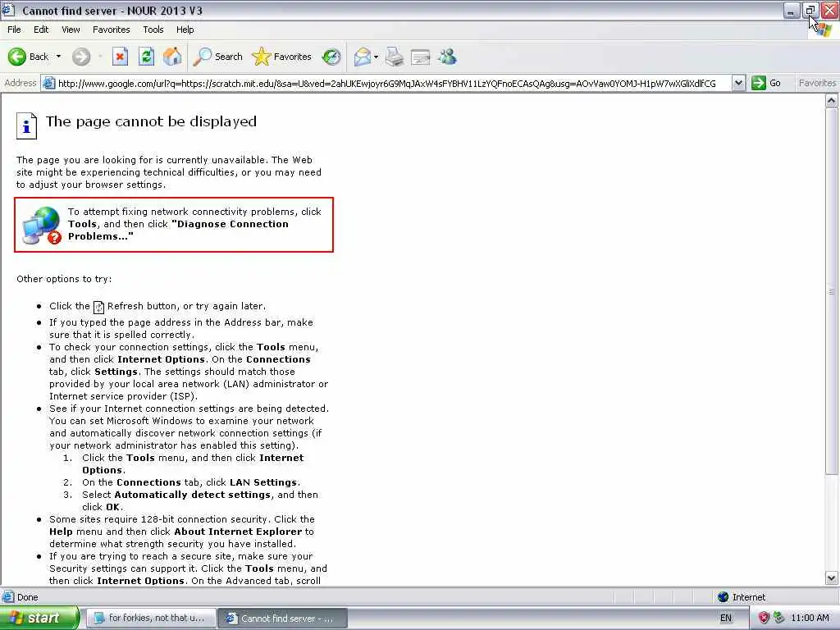Click the Windows flag throbber logo
Screen dimensions: 840x630
click(824, 30)
